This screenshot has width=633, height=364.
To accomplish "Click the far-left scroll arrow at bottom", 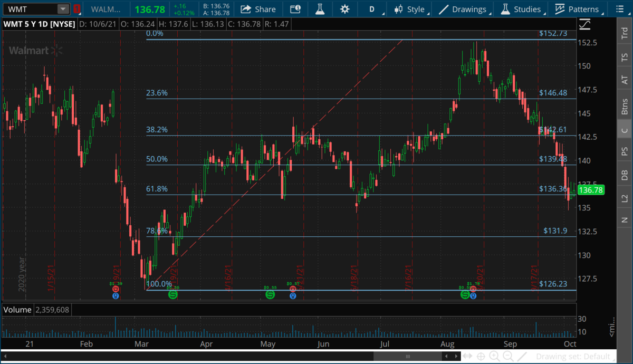I will (x=5, y=356).
